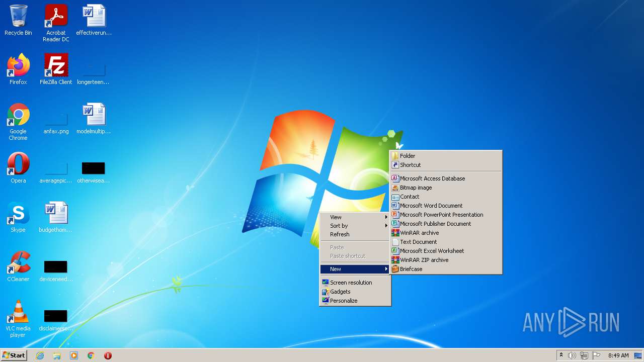The image size is (644, 362).
Task: Choose Refresh from the context menu
Action: click(x=355, y=234)
